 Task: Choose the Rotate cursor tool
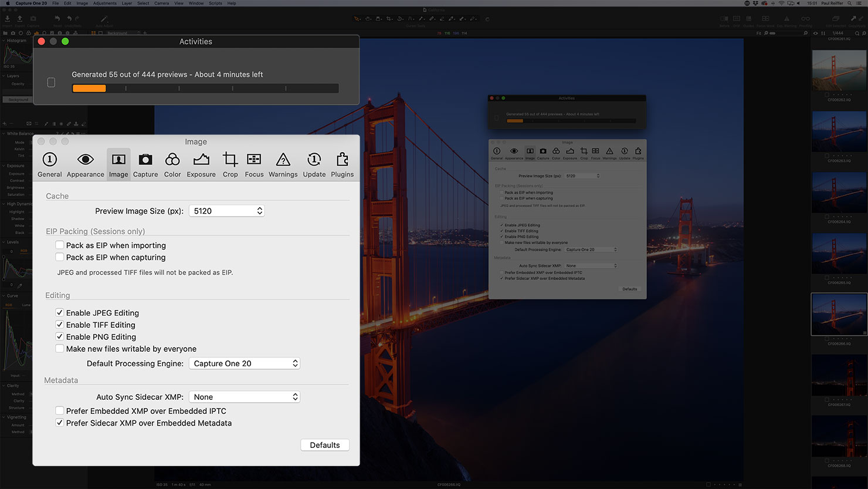pyautogui.click(x=400, y=19)
